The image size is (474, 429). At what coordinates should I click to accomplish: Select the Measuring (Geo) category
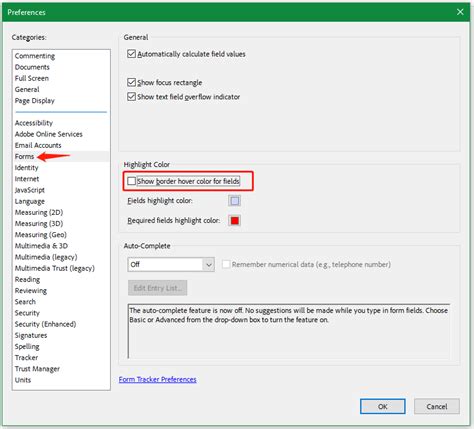click(41, 235)
